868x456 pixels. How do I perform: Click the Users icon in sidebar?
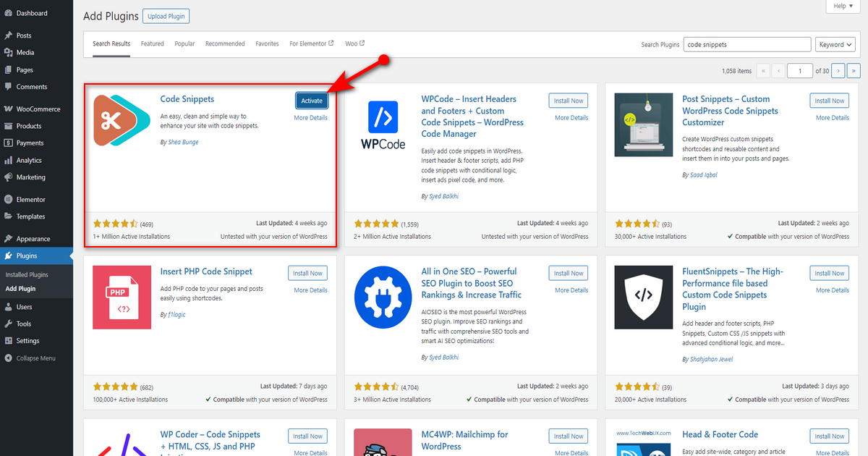[x=8, y=307]
